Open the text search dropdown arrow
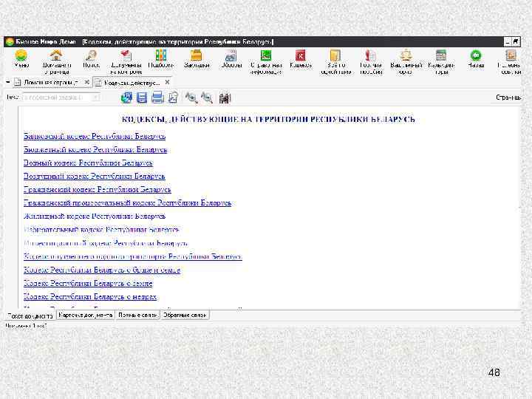 tap(96, 98)
